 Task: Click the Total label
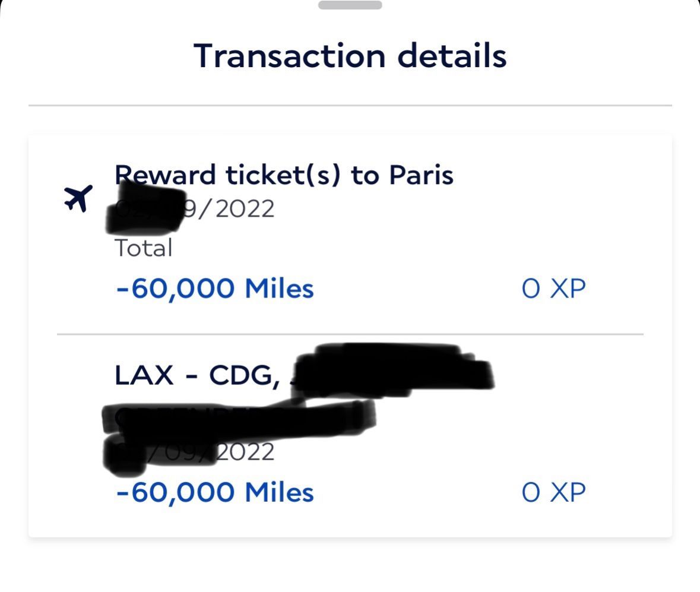[x=143, y=248]
